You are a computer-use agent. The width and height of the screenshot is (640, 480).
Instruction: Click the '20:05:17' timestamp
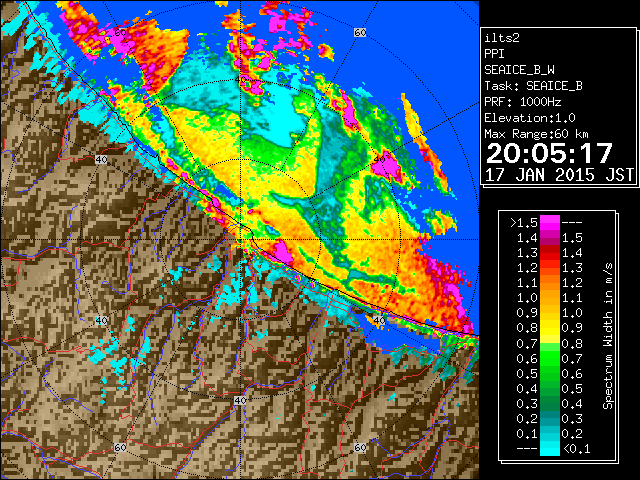[549, 153]
